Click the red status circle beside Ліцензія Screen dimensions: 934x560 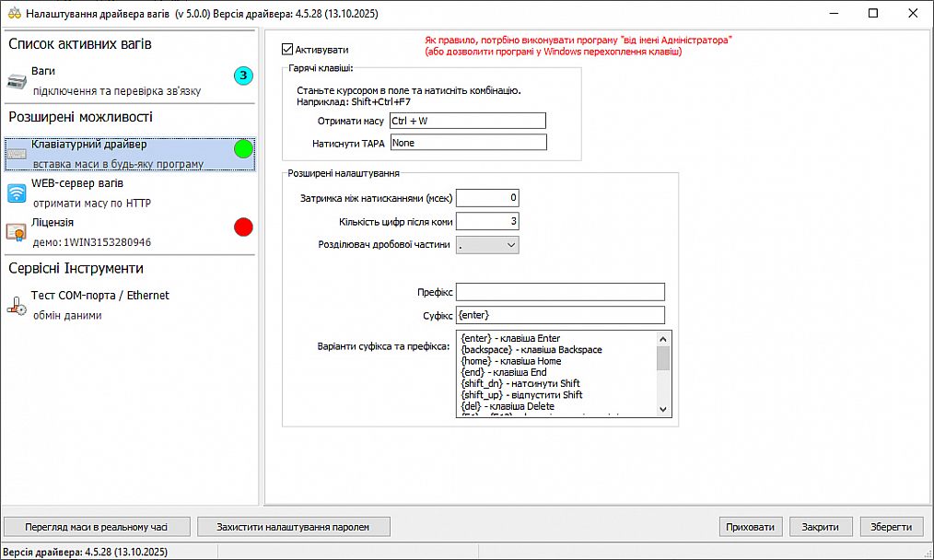point(243,227)
